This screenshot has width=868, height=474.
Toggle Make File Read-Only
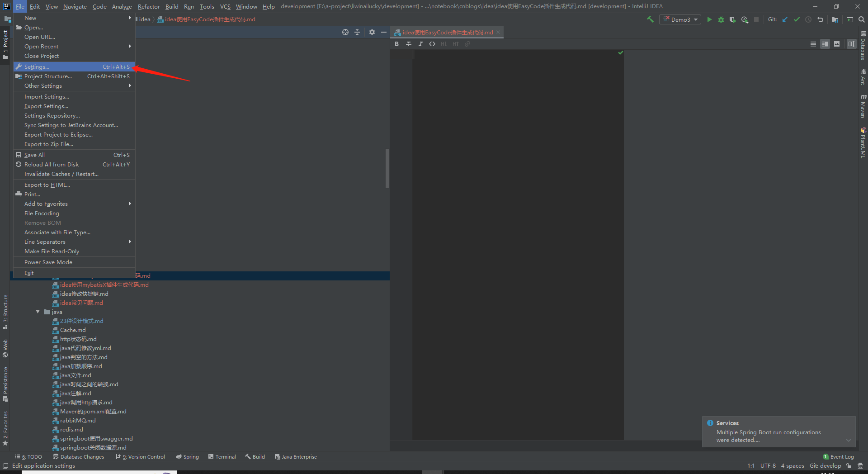click(x=74, y=251)
